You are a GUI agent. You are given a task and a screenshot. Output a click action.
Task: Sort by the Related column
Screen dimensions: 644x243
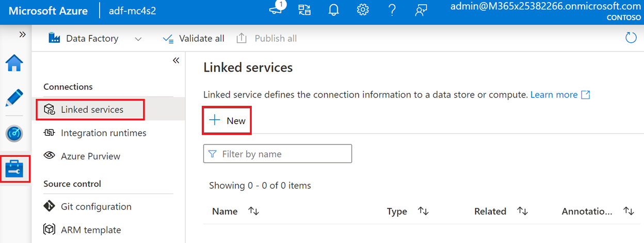(501, 211)
